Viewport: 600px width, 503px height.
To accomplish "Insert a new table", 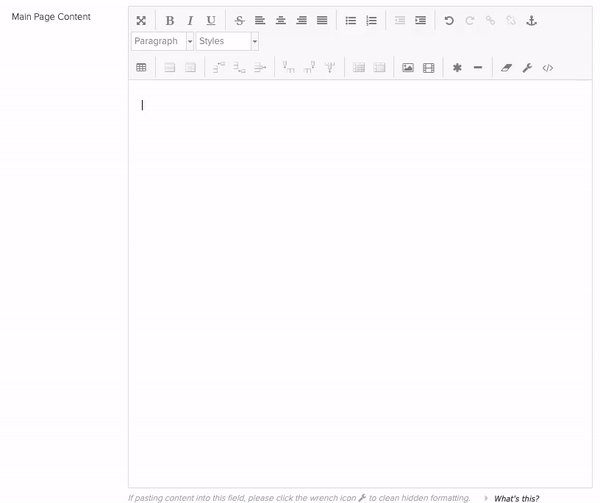I will point(141,68).
